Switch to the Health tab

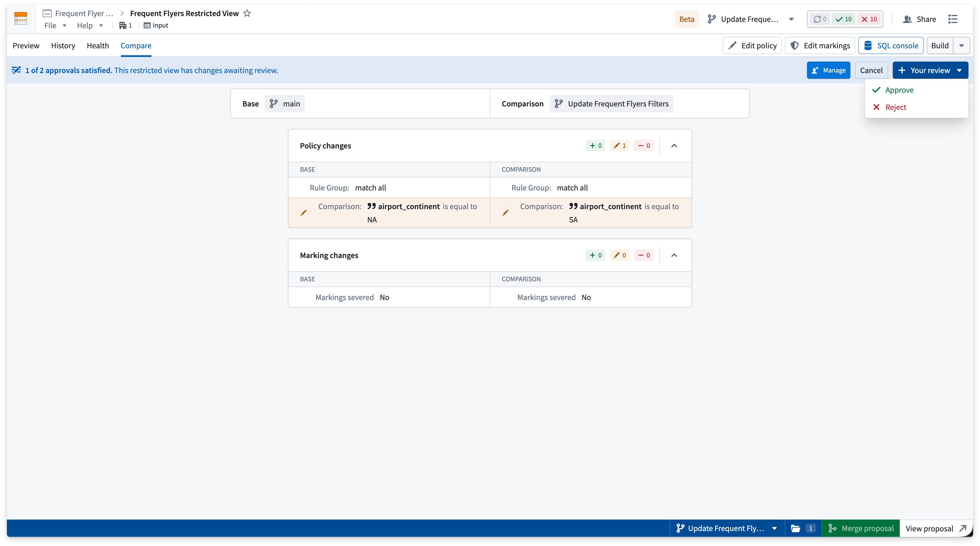pos(98,46)
